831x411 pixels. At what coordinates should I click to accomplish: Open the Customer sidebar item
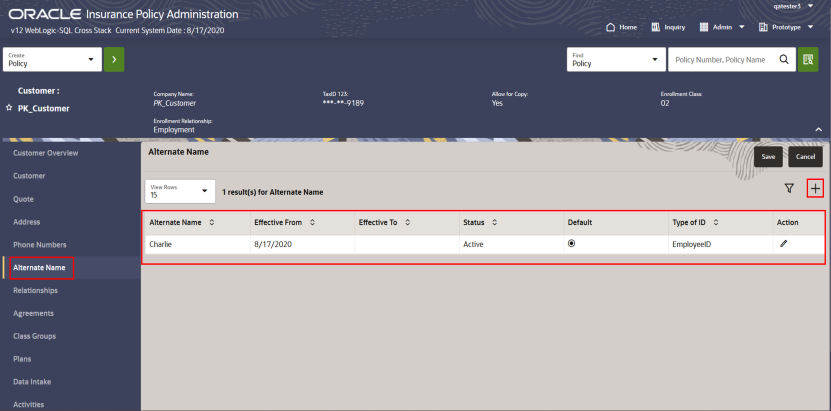[29, 176]
